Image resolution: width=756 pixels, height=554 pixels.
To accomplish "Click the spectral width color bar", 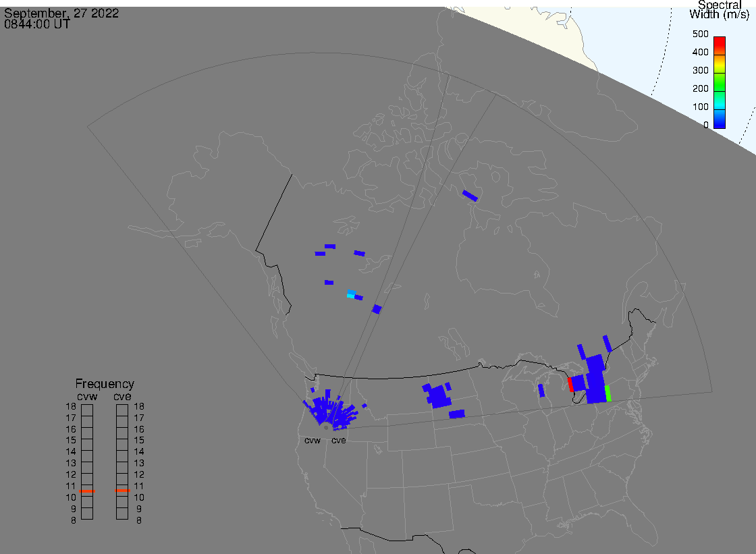I will (x=720, y=82).
